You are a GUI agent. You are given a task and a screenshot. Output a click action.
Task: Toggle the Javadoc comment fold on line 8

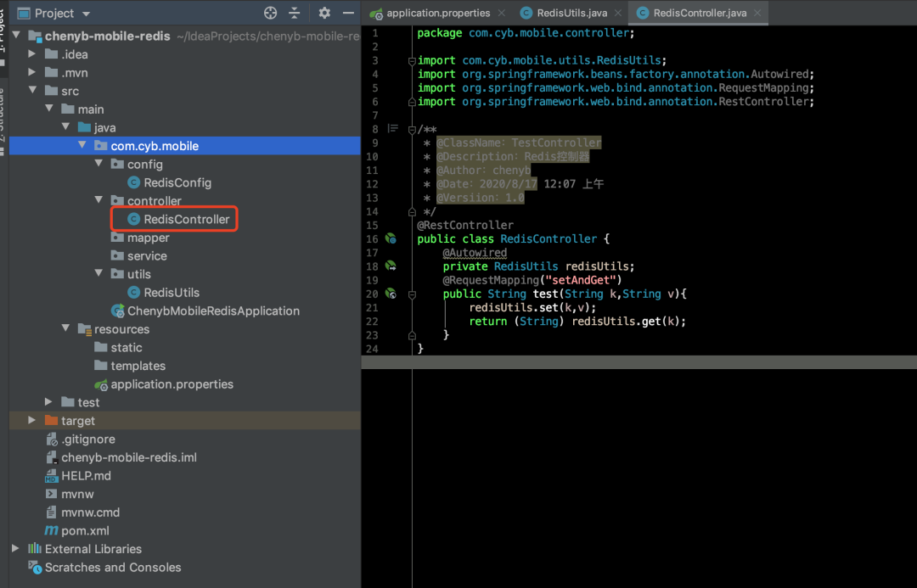pyautogui.click(x=412, y=129)
